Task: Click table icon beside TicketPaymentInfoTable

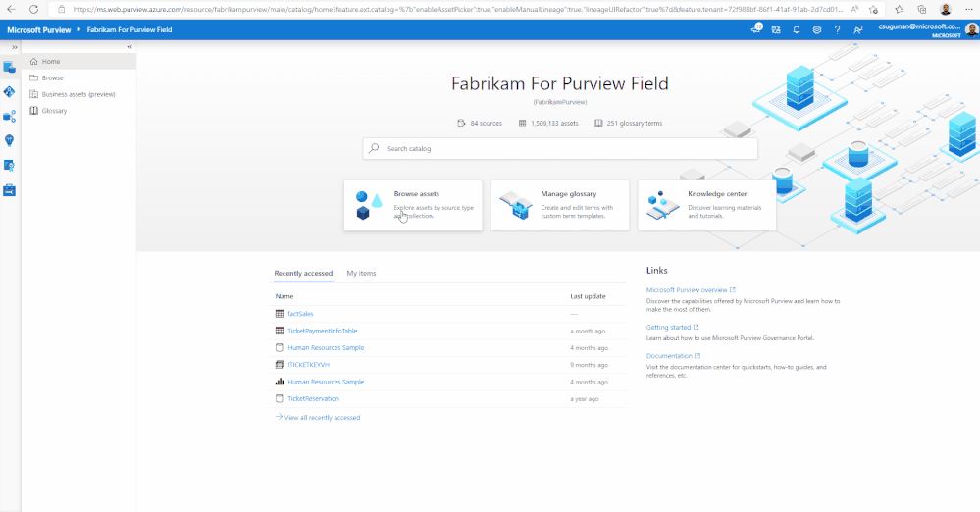Action: [280, 331]
